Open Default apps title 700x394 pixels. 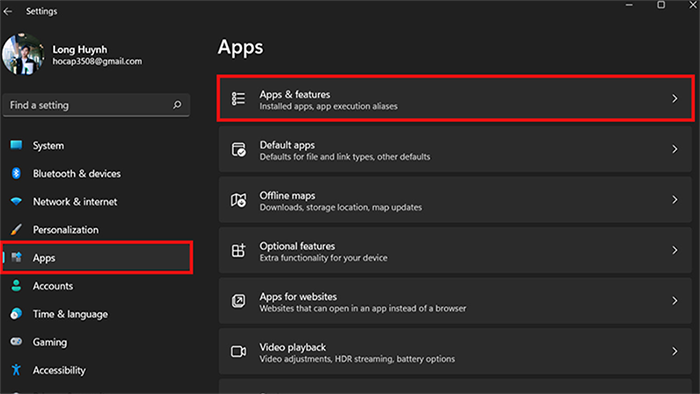[287, 145]
